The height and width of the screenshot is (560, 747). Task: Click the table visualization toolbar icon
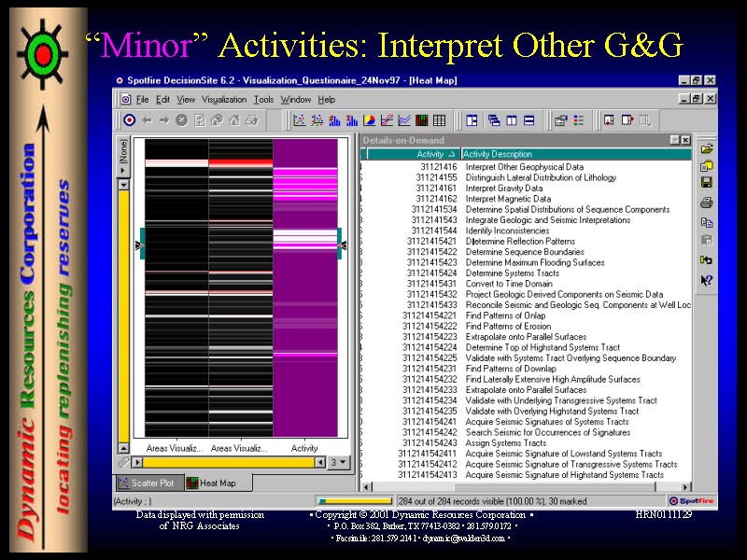tap(439, 120)
